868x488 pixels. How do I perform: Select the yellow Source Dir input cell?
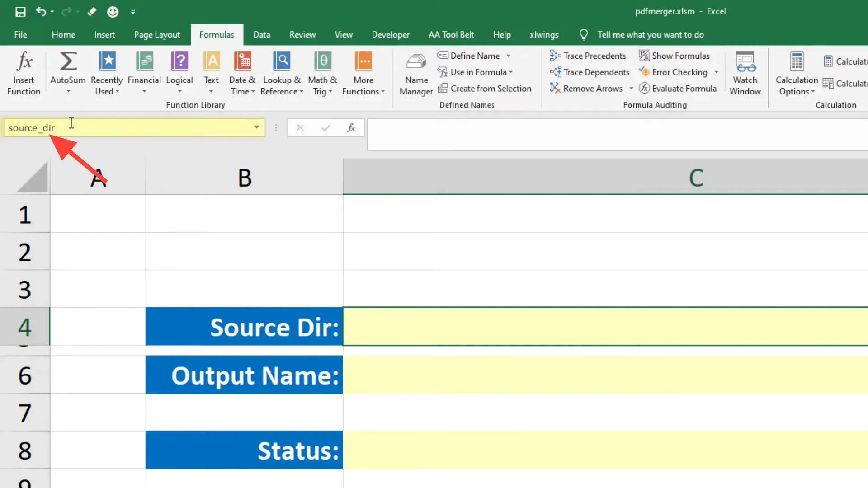pos(588,326)
